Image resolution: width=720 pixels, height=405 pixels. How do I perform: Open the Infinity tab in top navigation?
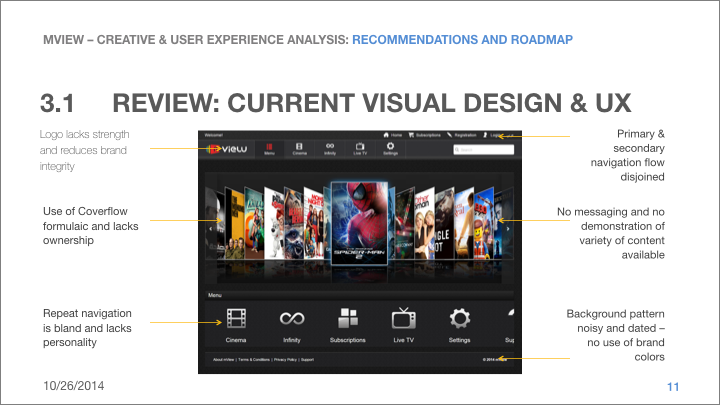tap(329, 149)
